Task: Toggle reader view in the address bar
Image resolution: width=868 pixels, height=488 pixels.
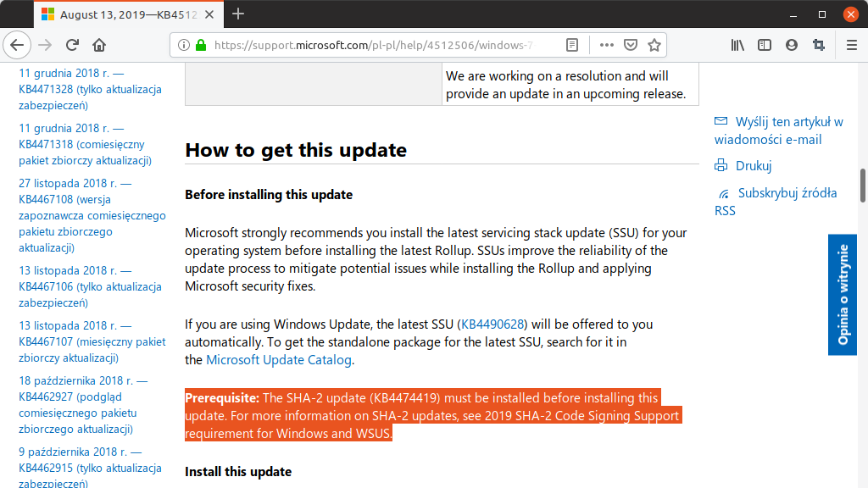Action: [572, 45]
